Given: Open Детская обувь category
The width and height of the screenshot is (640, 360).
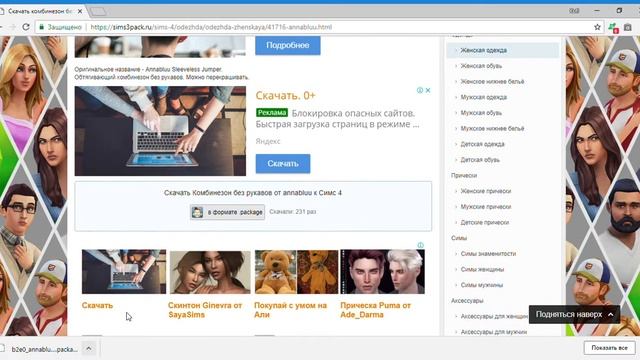Looking at the screenshot, I should point(480,160).
